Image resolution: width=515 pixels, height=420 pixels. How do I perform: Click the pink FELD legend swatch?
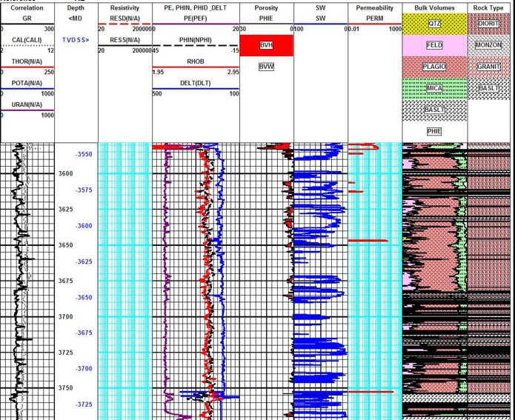tap(434, 45)
